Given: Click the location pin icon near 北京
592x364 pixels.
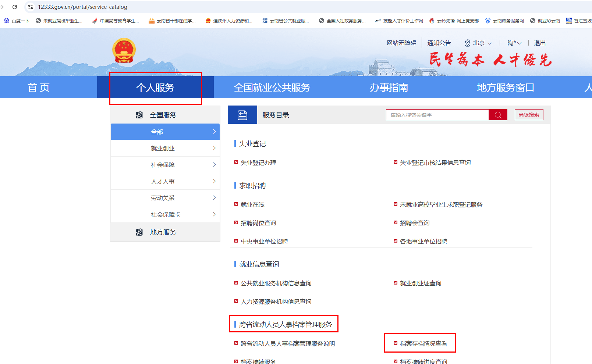Looking at the screenshot, I should coord(467,43).
